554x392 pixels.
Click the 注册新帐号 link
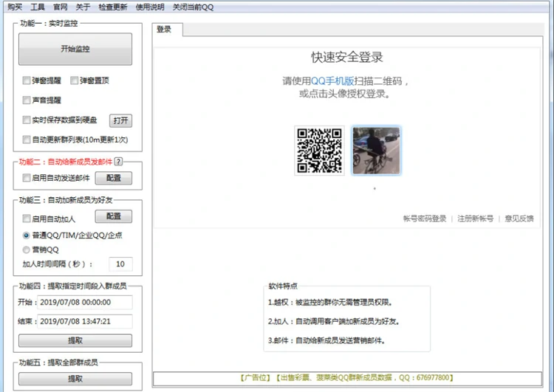pos(475,219)
